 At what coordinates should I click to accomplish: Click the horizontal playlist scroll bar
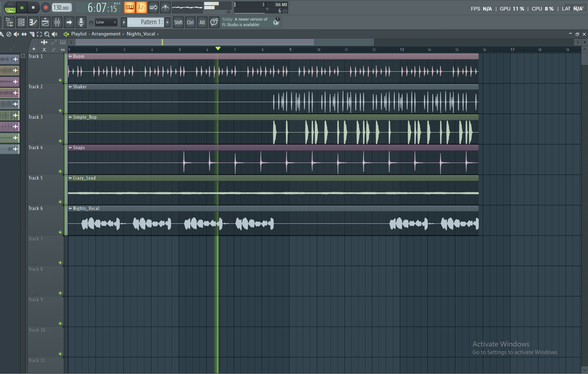click(224, 42)
